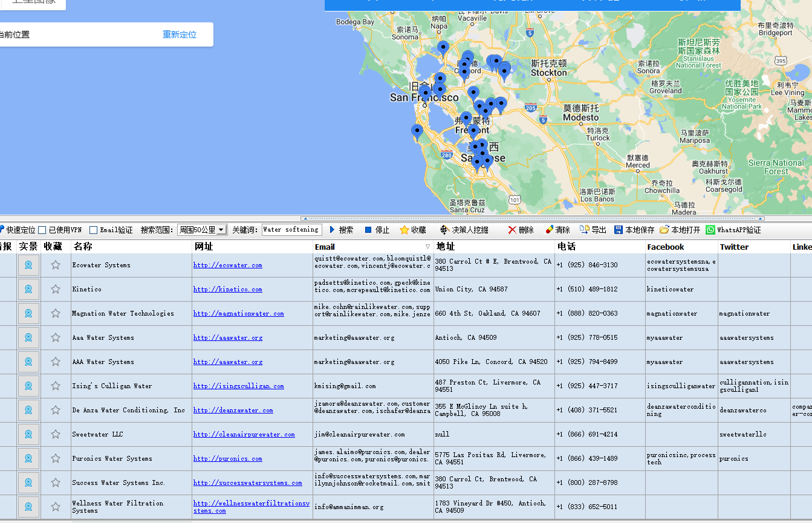Star the Sweetwater LLC row
This screenshot has width=812, height=523.
[56, 434]
